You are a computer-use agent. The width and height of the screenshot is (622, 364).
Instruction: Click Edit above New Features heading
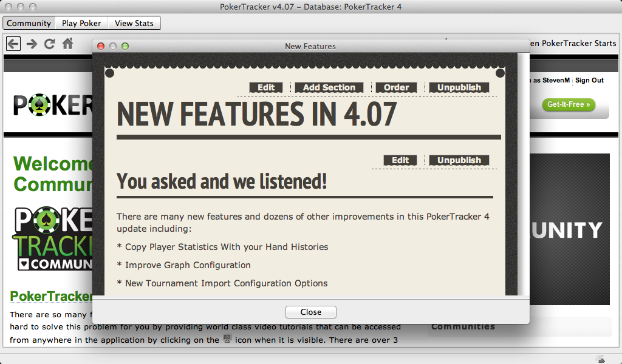coord(266,87)
